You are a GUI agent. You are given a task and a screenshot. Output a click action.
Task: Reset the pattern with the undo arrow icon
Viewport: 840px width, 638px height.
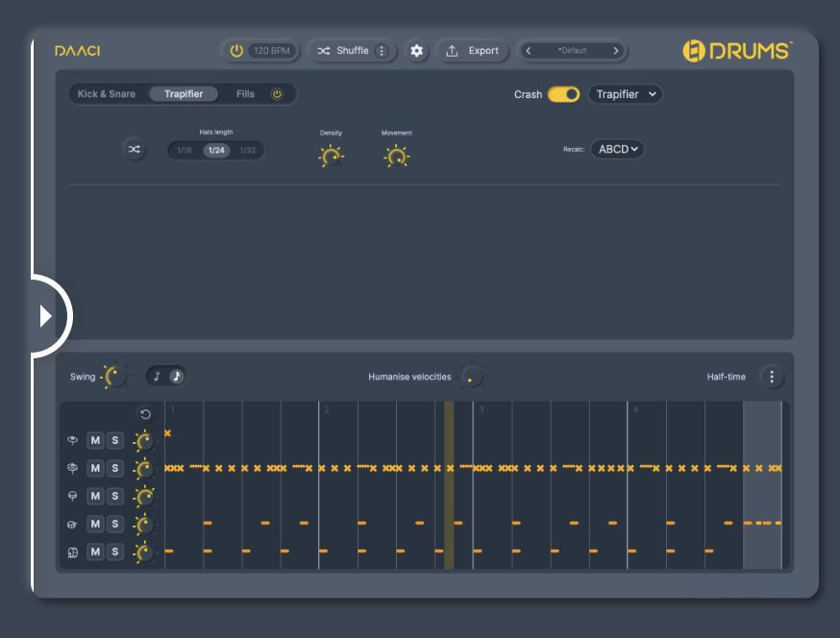pyautogui.click(x=145, y=415)
